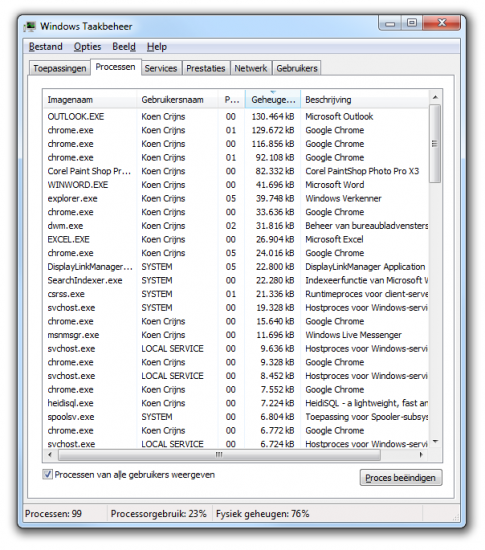The width and height of the screenshot is (485, 550).
Task: Sort by the Imagenaam column header
Action: click(90, 100)
